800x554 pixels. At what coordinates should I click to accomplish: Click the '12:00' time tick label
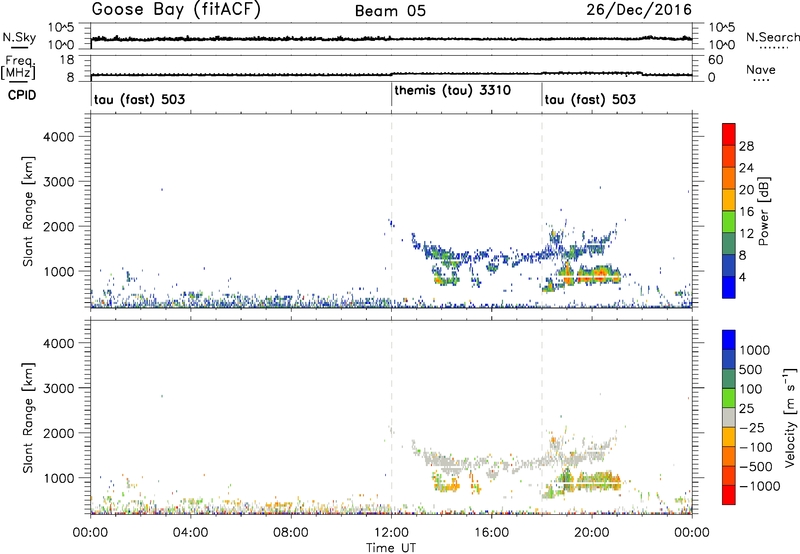click(391, 533)
